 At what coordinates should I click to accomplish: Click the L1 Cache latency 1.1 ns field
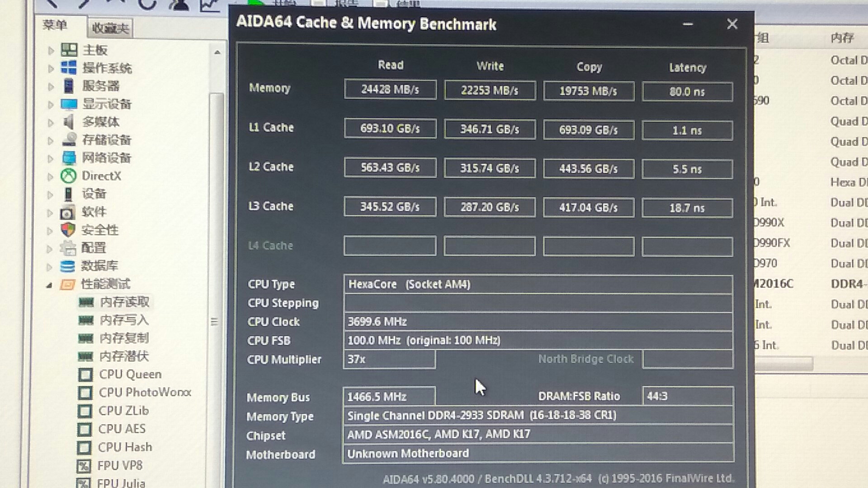click(687, 131)
